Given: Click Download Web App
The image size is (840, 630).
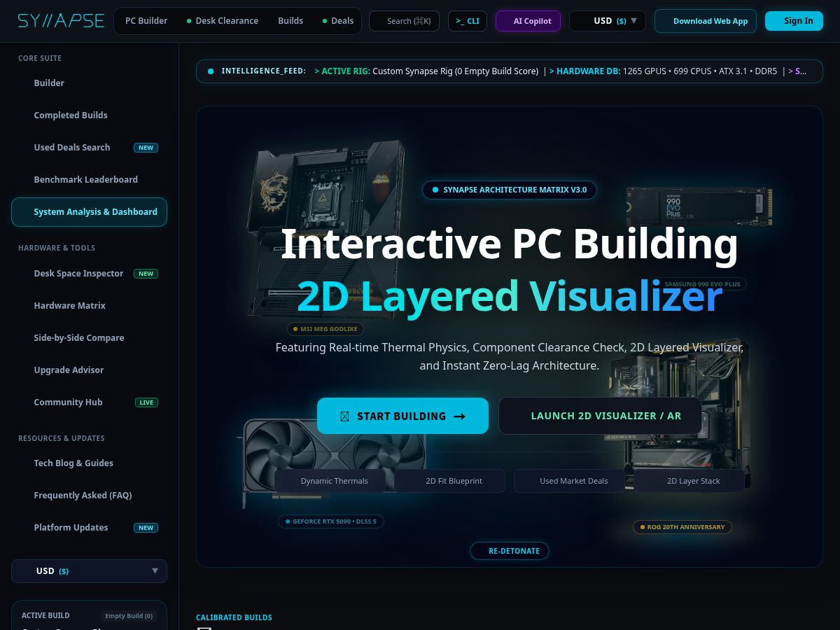Looking at the screenshot, I should pyautogui.click(x=706, y=21).
